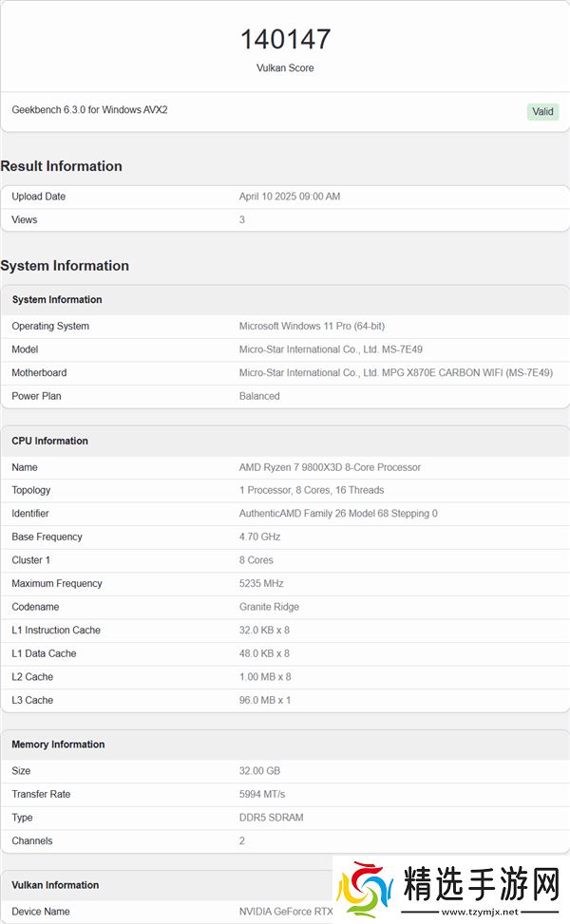570x924 pixels.
Task: Select the Granite Ridge codename value
Action: (269, 607)
